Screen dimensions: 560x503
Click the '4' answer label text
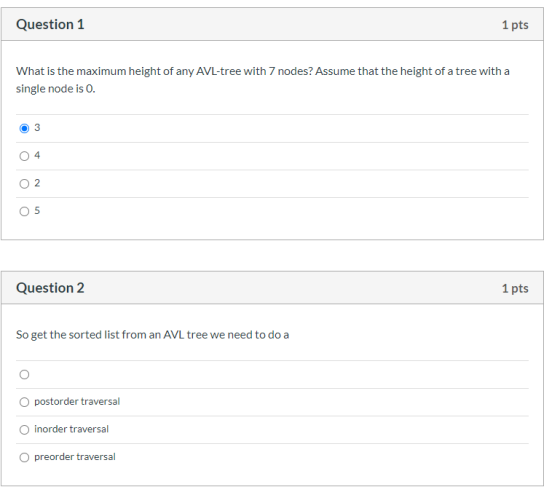[x=37, y=155]
